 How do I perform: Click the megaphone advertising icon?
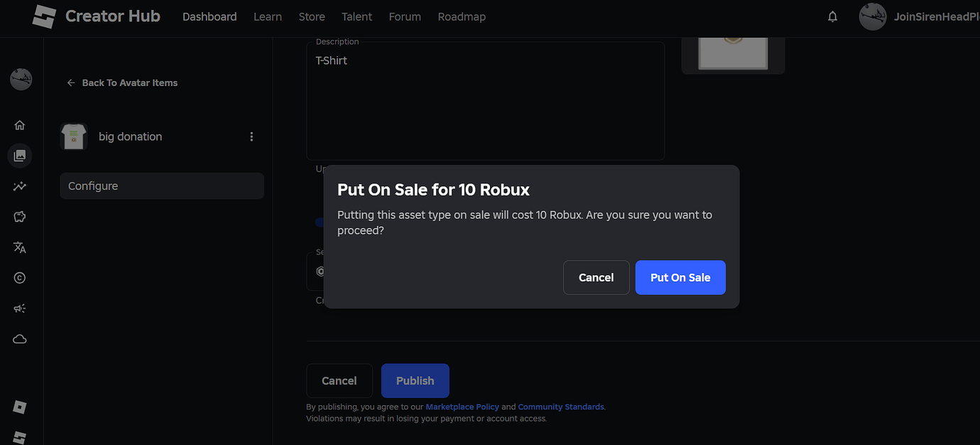(x=20, y=308)
